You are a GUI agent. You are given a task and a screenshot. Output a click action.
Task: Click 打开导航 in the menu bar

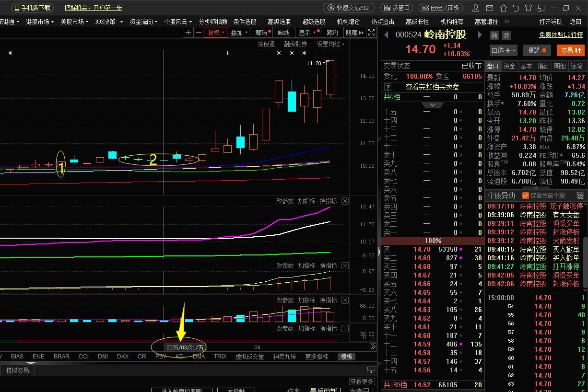pos(551,22)
